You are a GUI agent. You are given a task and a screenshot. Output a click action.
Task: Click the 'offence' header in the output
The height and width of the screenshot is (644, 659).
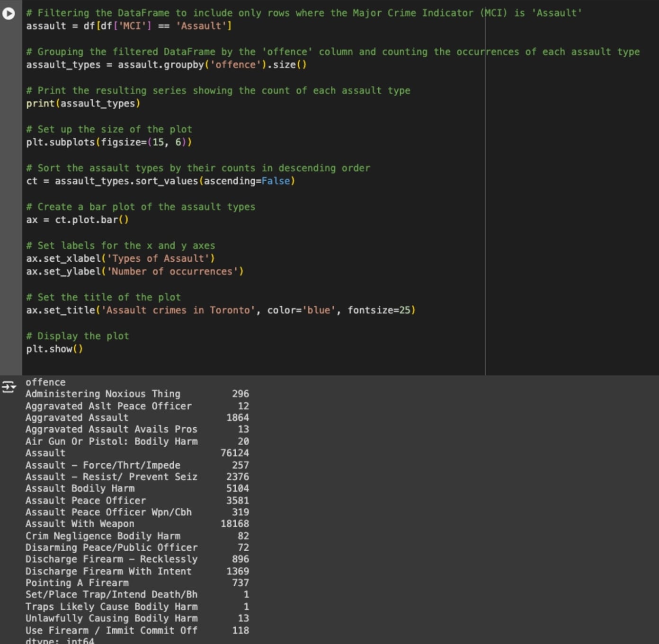click(x=45, y=382)
